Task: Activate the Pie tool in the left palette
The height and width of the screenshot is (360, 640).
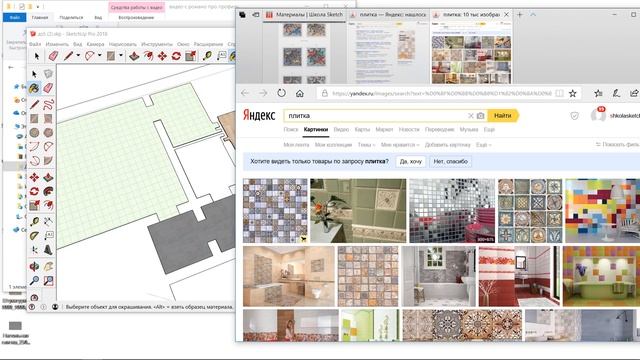Action: coord(48,160)
